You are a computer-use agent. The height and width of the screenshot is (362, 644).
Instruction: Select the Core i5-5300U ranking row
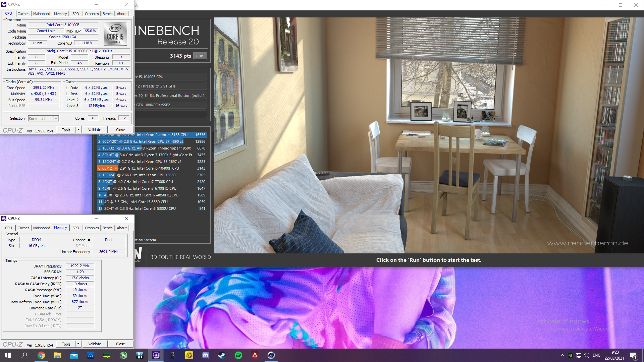(x=152, y=208)
